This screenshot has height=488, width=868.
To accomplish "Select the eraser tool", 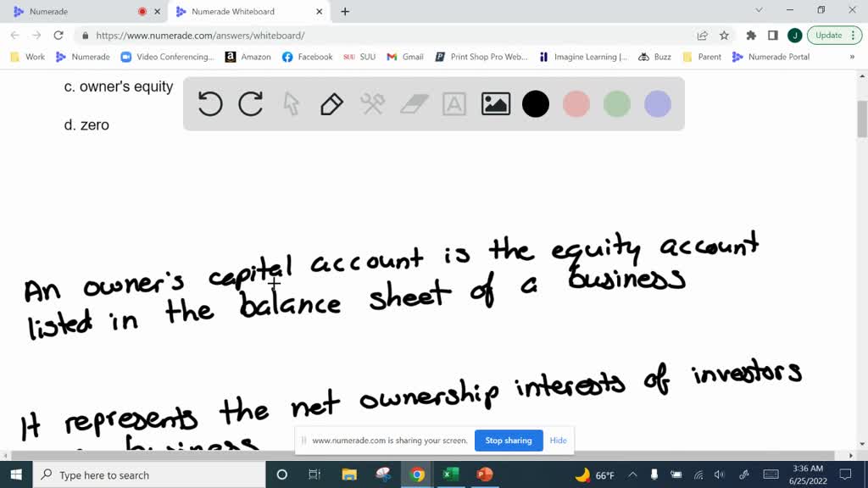I will point(413,103).
